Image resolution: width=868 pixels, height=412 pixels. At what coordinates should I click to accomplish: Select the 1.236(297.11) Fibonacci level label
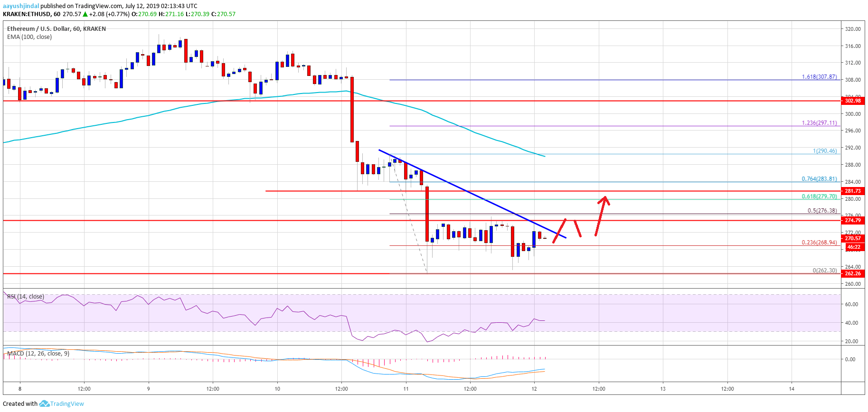[819, 123]
